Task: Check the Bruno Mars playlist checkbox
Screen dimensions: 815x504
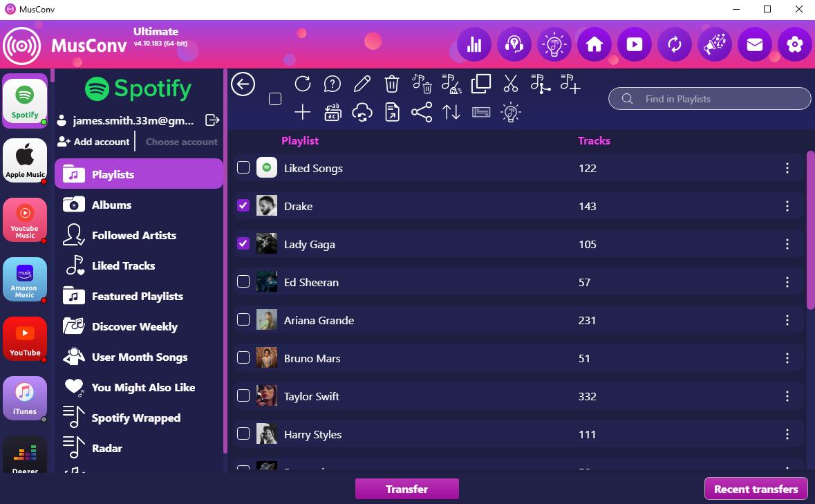Action: [243, 357]
